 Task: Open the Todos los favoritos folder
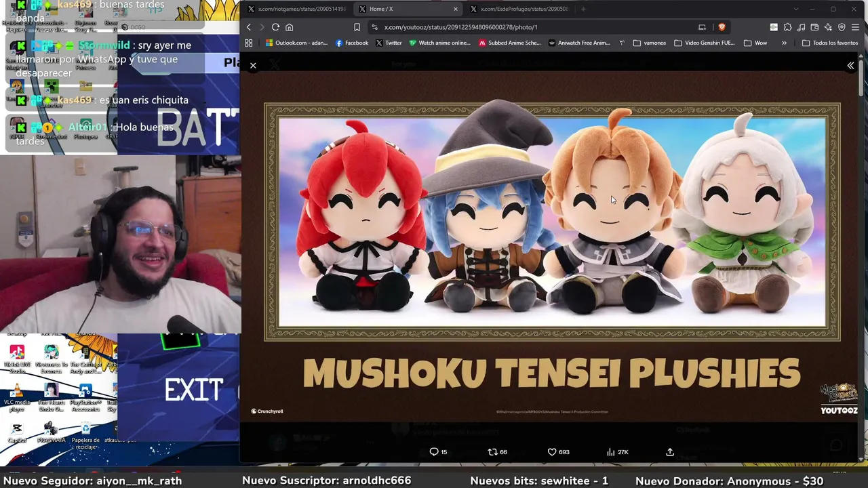[x=830, y=43]
